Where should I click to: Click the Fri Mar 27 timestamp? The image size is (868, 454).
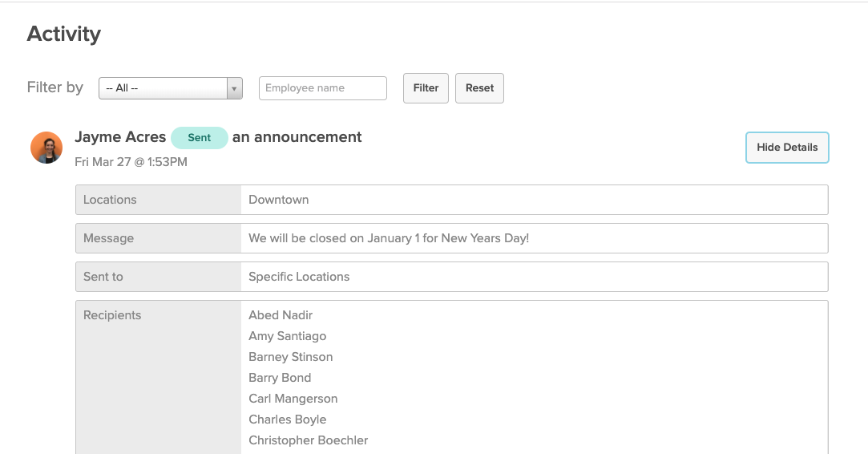click(x=131, y=162)
